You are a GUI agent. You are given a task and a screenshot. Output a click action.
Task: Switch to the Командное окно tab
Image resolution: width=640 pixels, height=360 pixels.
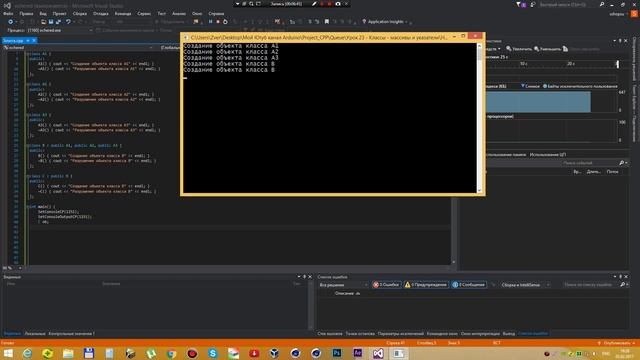click(442, 333)
